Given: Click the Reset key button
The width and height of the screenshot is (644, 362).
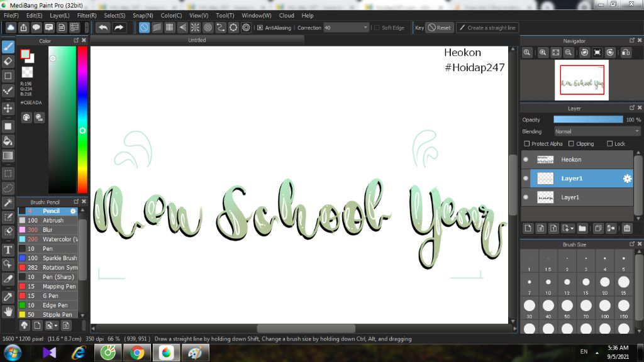Looking at the screenshot, I should [440, 28].
